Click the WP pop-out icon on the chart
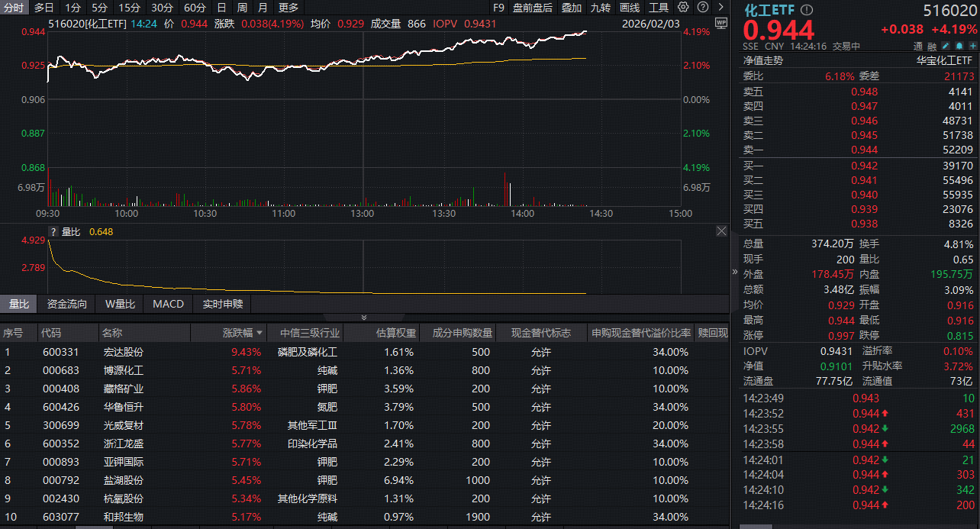This screenshot has width=980, height=529. [720, 24]
